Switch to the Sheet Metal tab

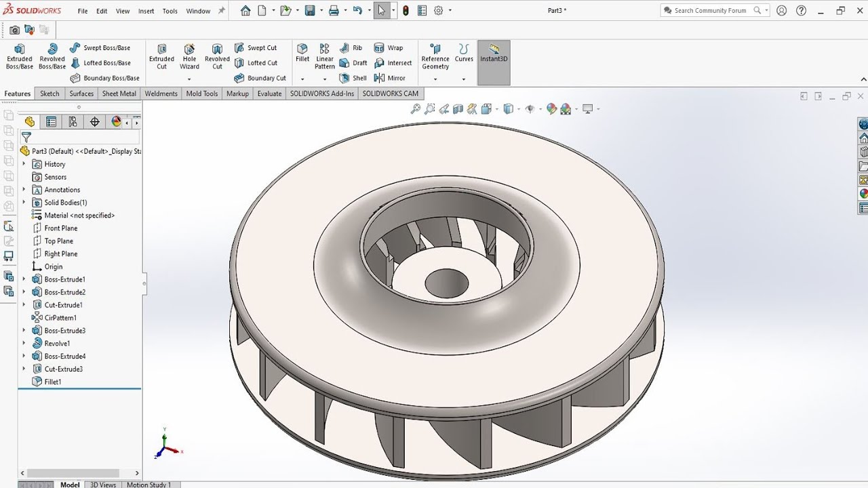pos(119,94)
